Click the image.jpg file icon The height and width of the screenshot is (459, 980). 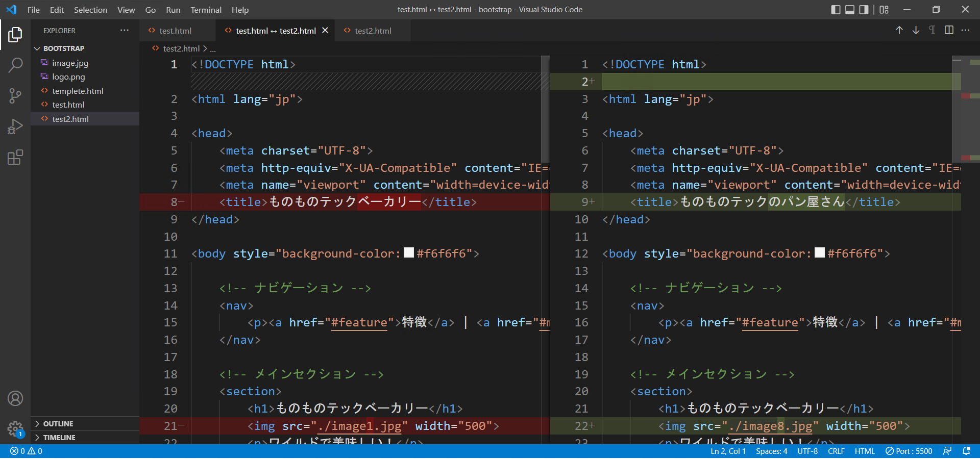(44, 63)
